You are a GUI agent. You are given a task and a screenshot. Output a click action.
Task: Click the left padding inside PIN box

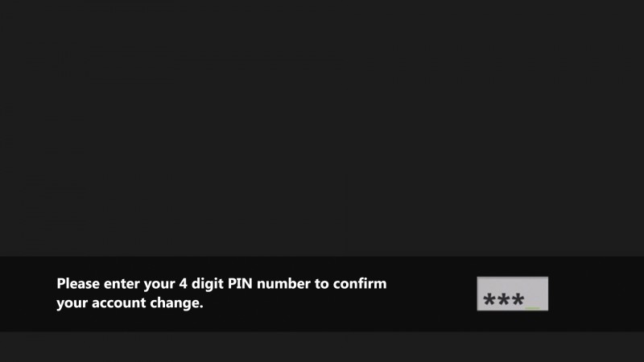(480, 294)
